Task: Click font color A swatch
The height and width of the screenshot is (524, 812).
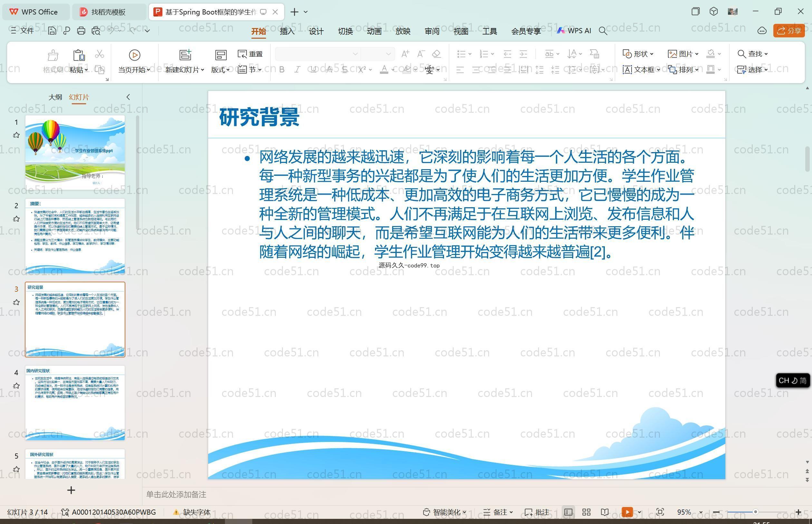Action: click(x=384, y=69)
